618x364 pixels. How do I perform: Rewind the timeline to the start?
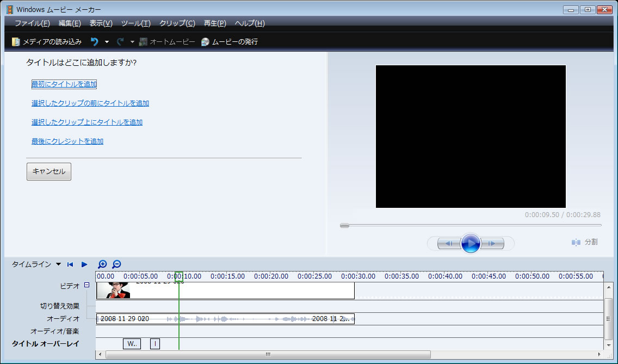[70, 264]
